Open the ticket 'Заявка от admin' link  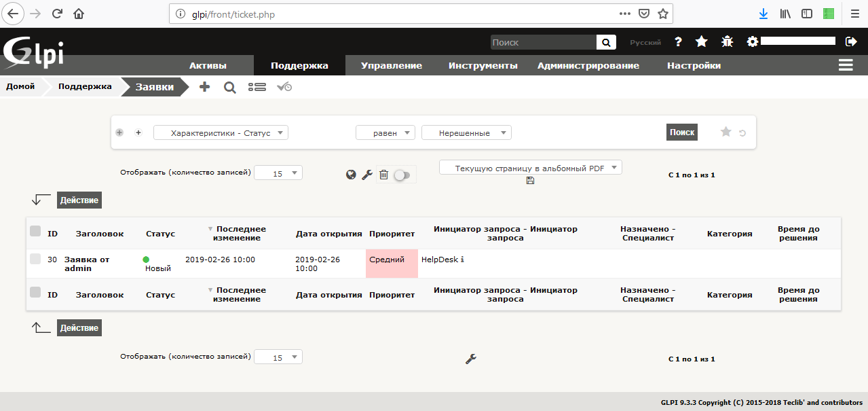tap(86, 264)
